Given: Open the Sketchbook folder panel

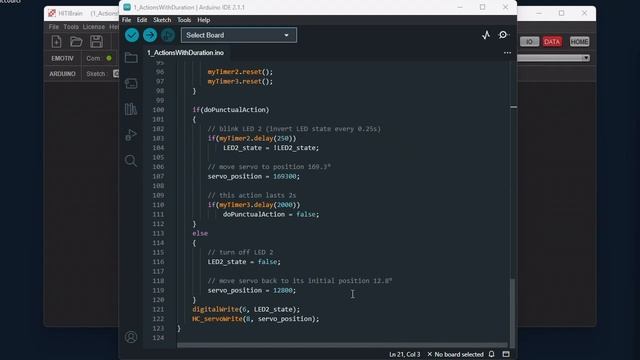Looking at the screenshot, I should click(131, 58).
